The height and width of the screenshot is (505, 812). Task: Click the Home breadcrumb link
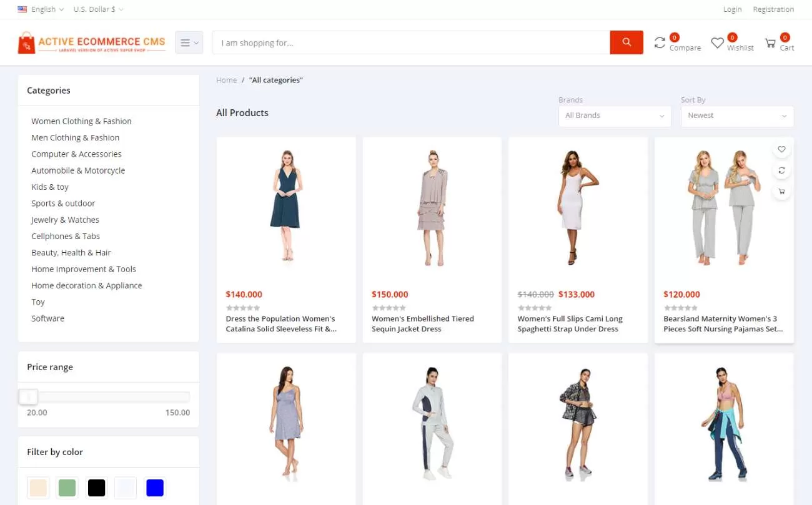coord(227,80)
